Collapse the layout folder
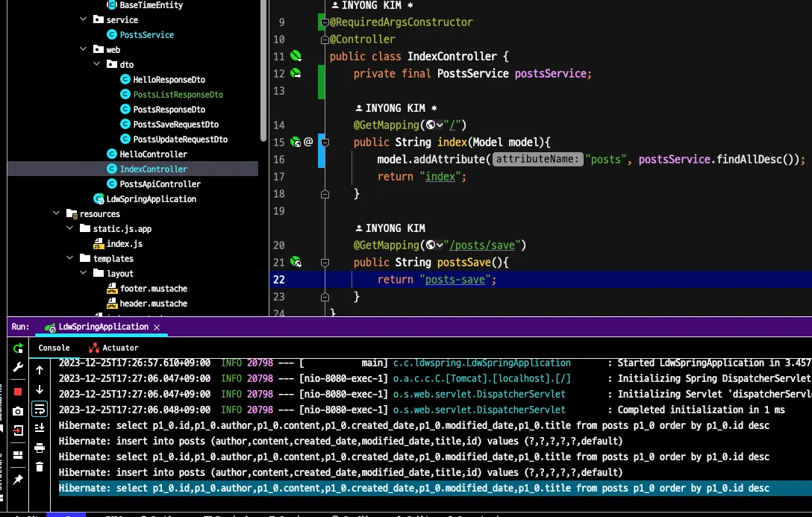The height and width of the screenshot is (517, 812). click(83, 273)
